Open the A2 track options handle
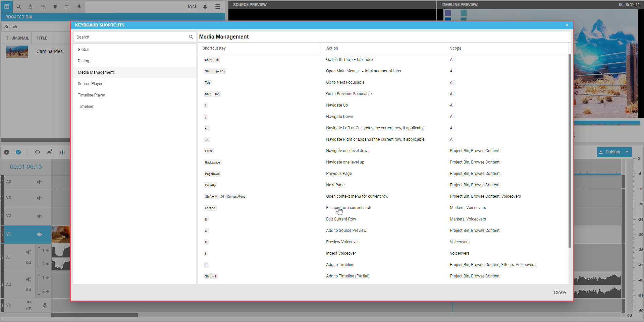The width and height of the screenshot is (644, 322). pos(2,284)
